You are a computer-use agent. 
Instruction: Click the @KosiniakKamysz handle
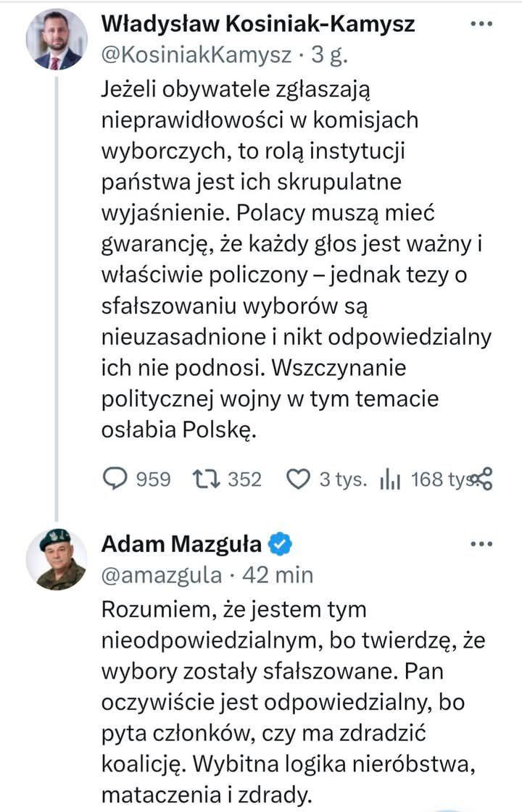tap(196, 55)
